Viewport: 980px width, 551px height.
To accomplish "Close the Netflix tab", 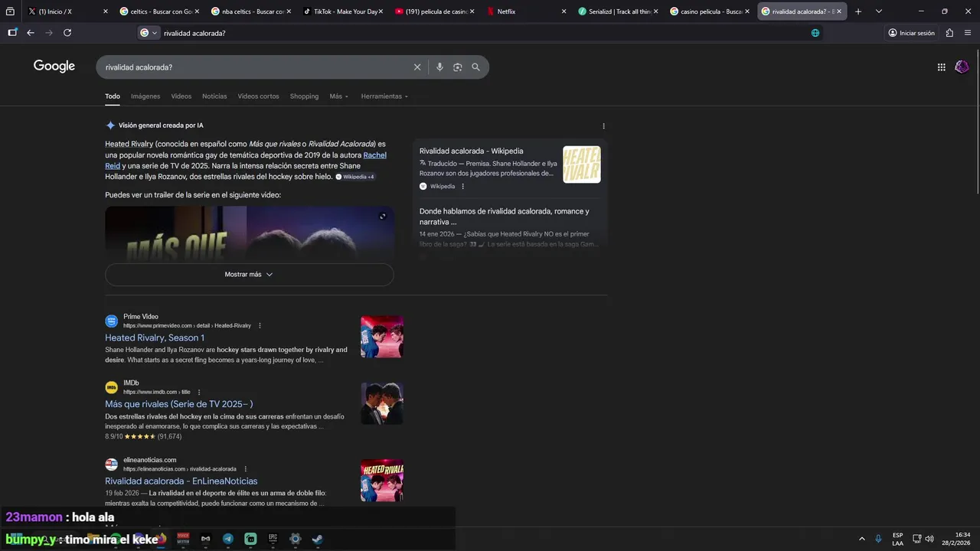I will tap(564, 11).
